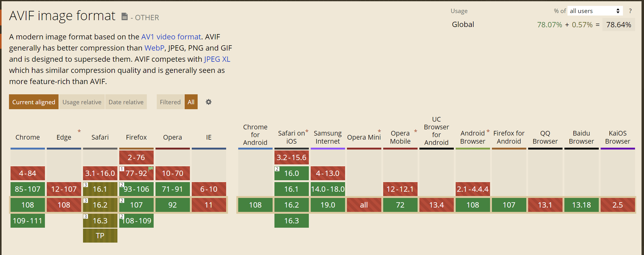Click note marker 3 on Safari 16.1
This screenshot has width=644, height=255.
86,185
